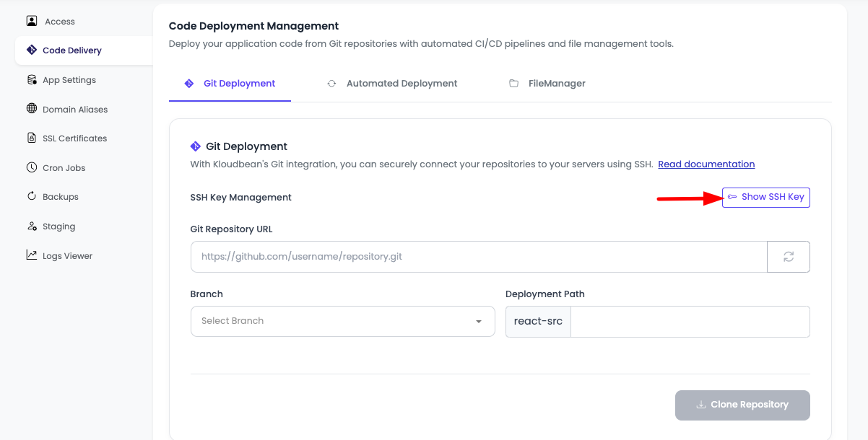868x440 pixels.
Task: Open the Select Branch dropdown
Action: (x=332, y=321)
